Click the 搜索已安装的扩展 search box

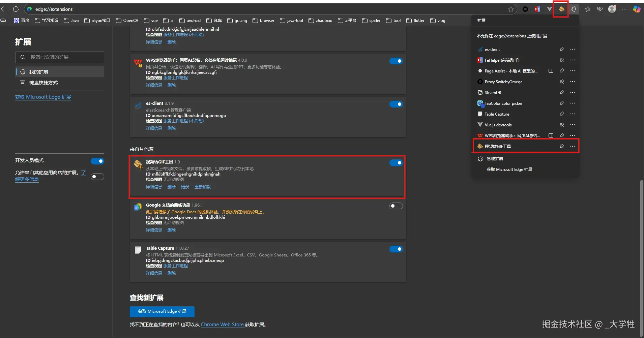(60, 57)
